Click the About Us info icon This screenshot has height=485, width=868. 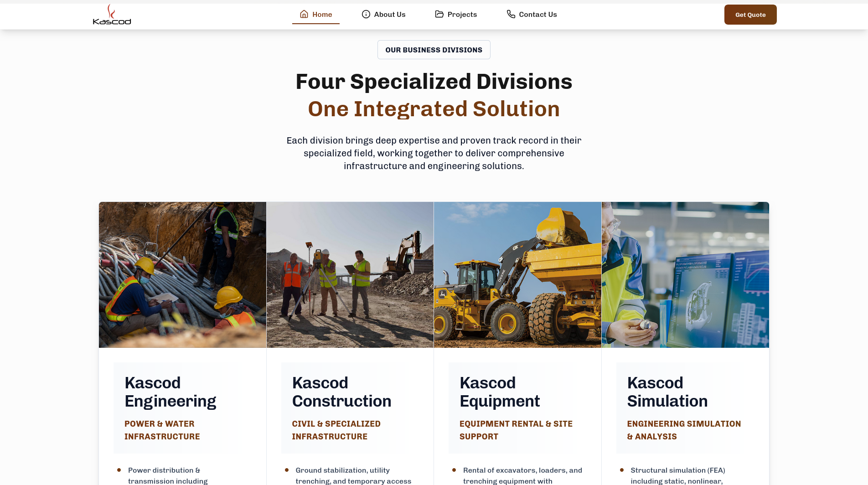pos(366,14)
